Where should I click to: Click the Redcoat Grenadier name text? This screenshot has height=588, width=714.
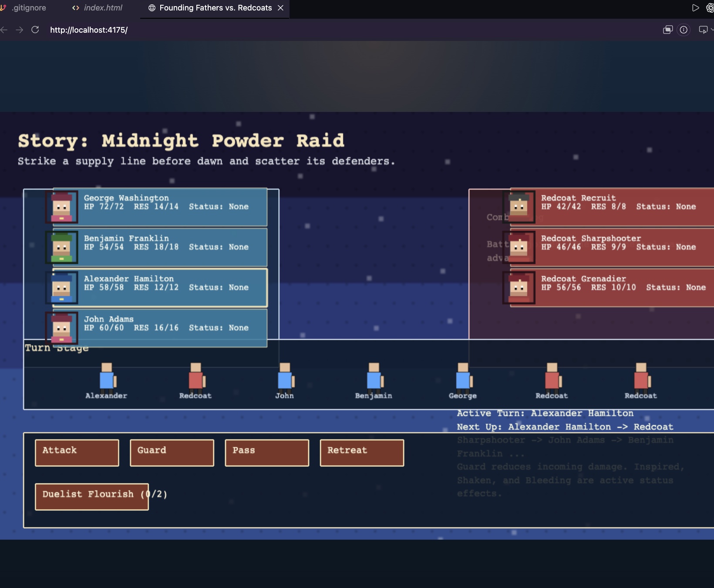pyautogui.click(x=584, y=279)
